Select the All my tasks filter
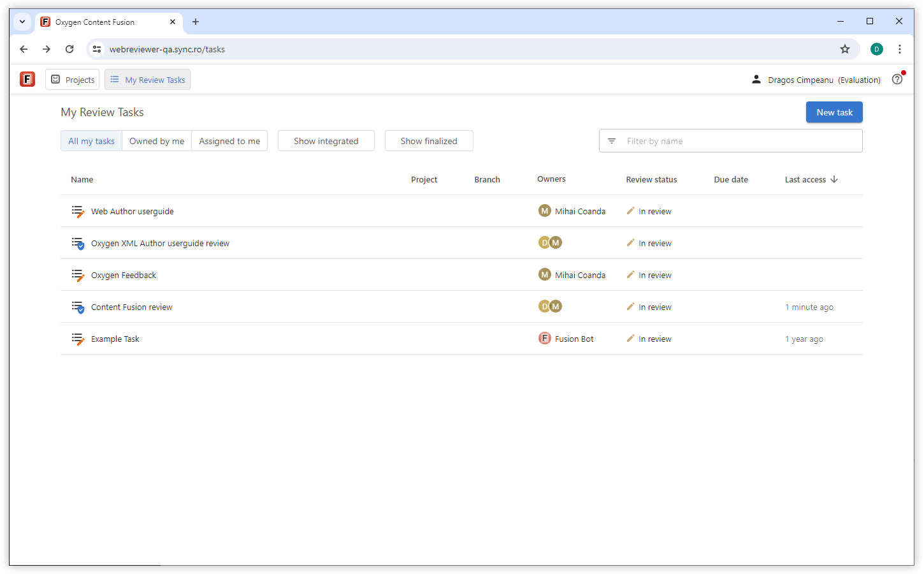924x574 pixels. pos(92,141)
